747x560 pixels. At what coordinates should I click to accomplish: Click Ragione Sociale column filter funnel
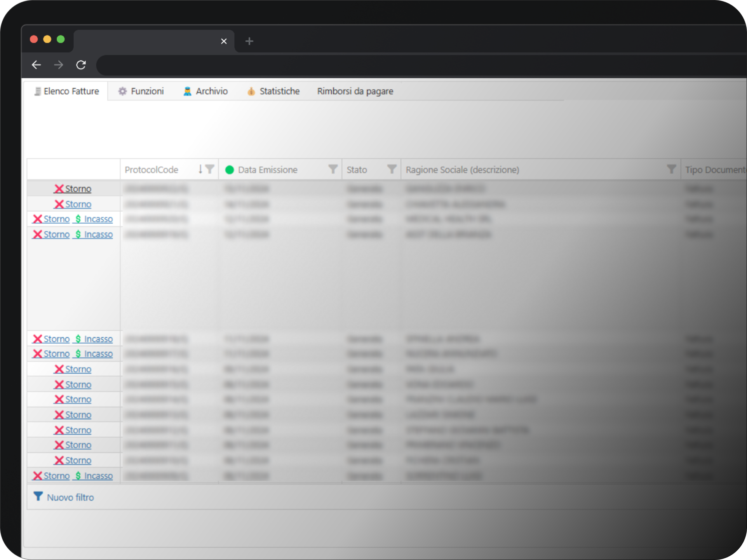click(x=671, y=169)
